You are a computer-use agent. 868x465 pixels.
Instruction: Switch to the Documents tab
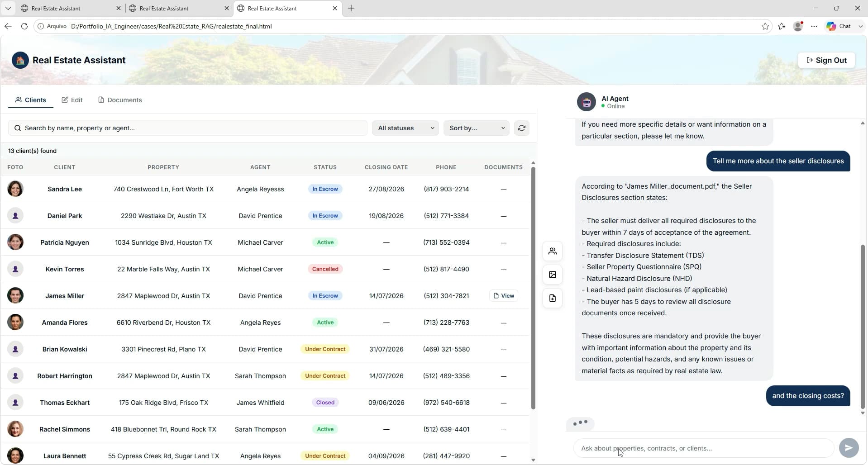120,100
